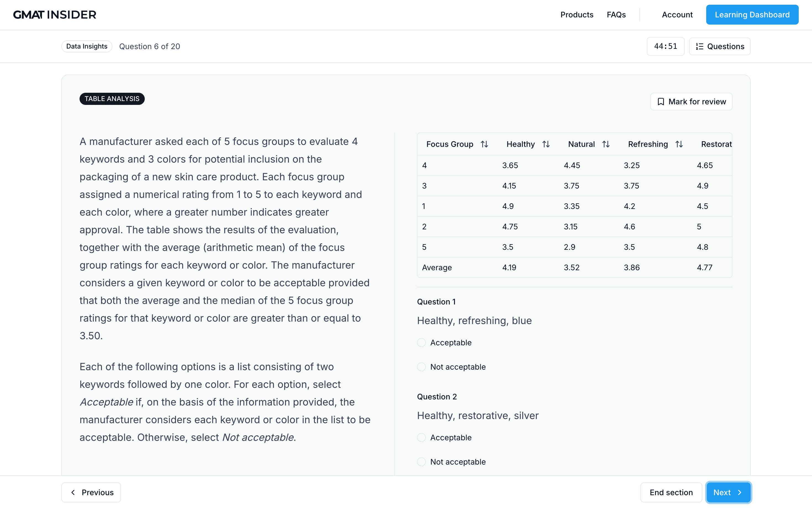
Task: Sort table by Refreshing ratings
Action: pyautogui.click(x=679, y=144)
